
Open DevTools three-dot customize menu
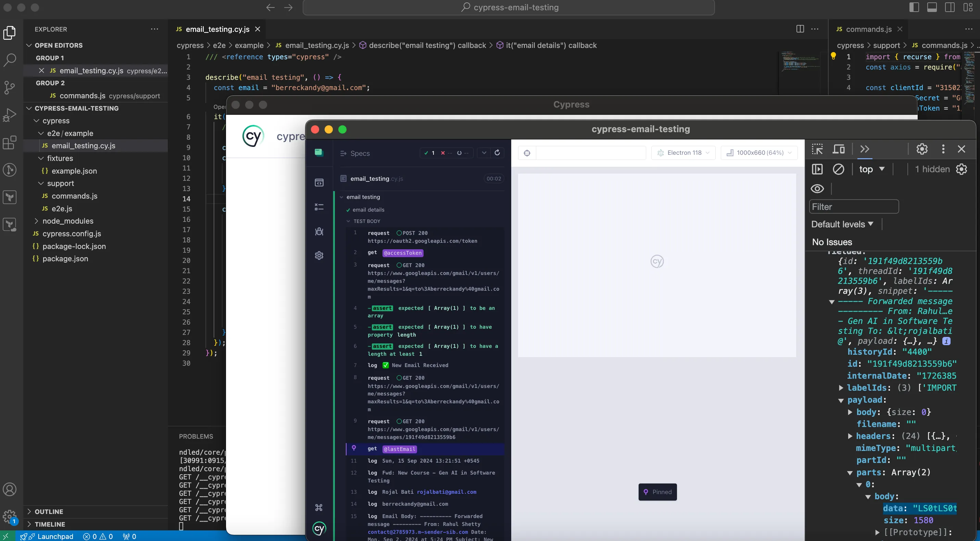[943, 149]
